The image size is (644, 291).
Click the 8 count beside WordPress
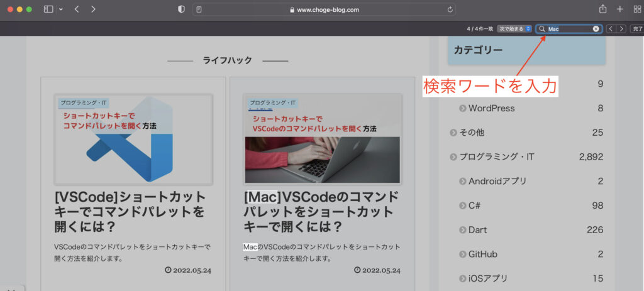[601, 108]
